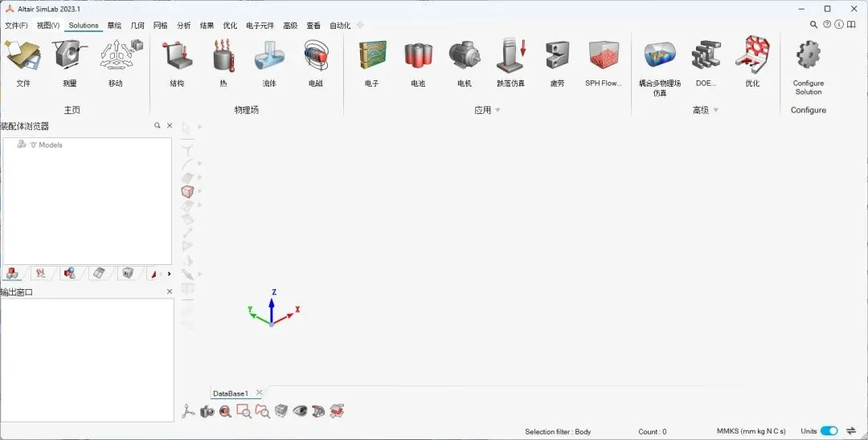Switch to the Solutions ribbon tab
The image size is (868, 440).
pos(84,26)
